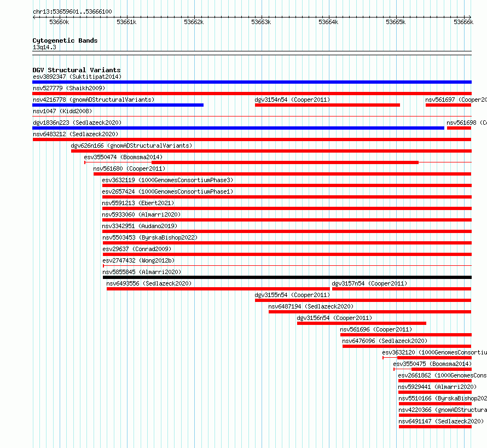Click dgv626n166 (gnomADStructuralVariants) label
Image resolution: width=487 pixels, height=448 pixels.
(131, 146)
